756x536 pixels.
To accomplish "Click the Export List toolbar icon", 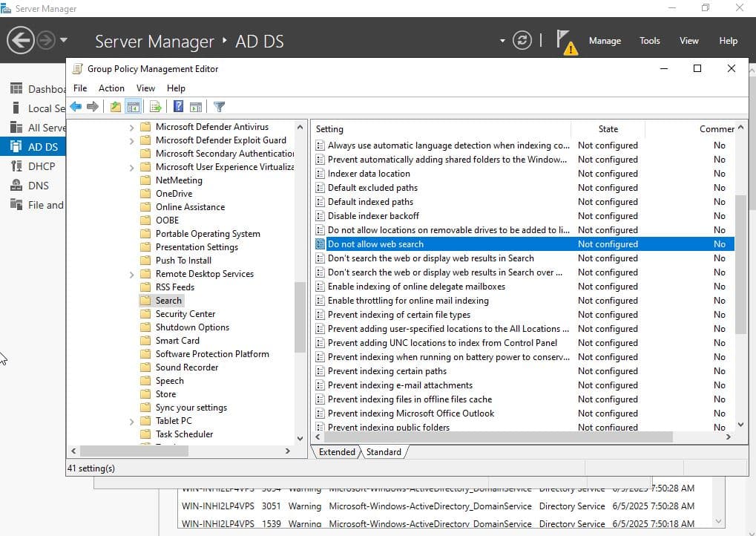I will [155, 107].
